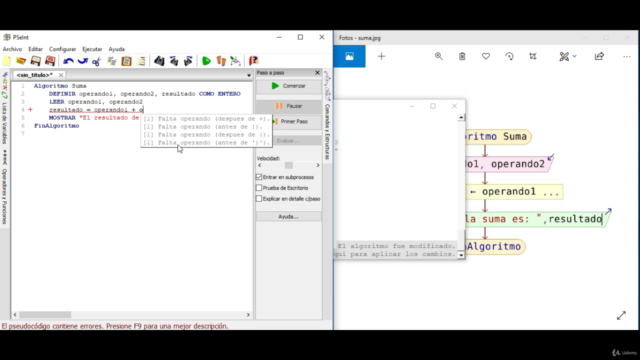Open the Ayuda menu
This screenshot has width=640, height=360.
116,49
